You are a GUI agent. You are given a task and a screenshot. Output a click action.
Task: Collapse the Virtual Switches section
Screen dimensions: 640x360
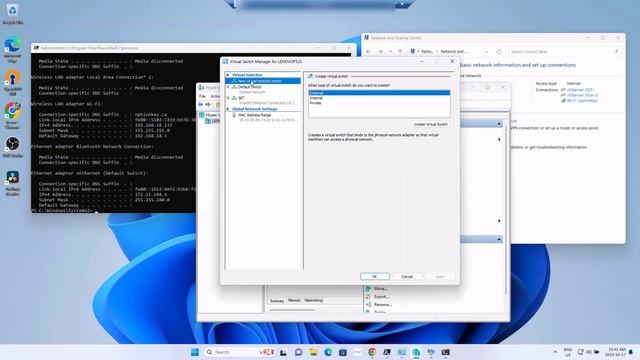coord(228,75)
